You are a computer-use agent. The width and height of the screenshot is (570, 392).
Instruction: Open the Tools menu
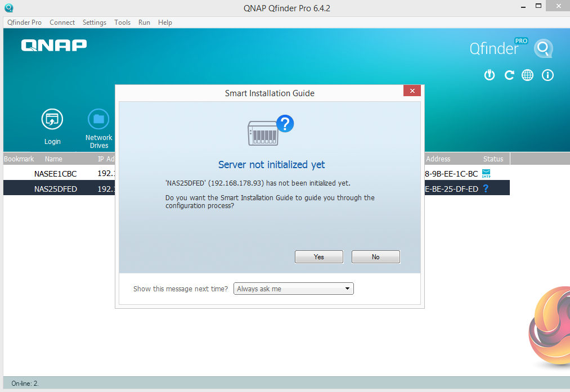point(122,22)
